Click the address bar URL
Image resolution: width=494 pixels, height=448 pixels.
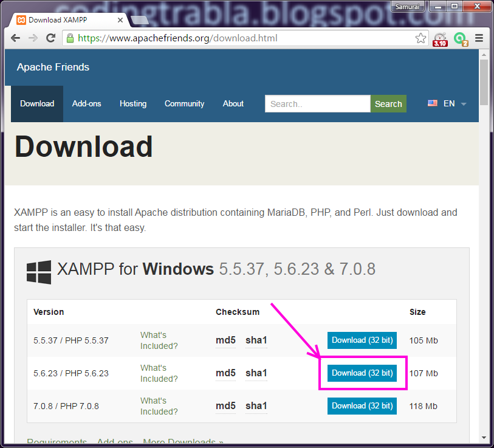[177, 38]
